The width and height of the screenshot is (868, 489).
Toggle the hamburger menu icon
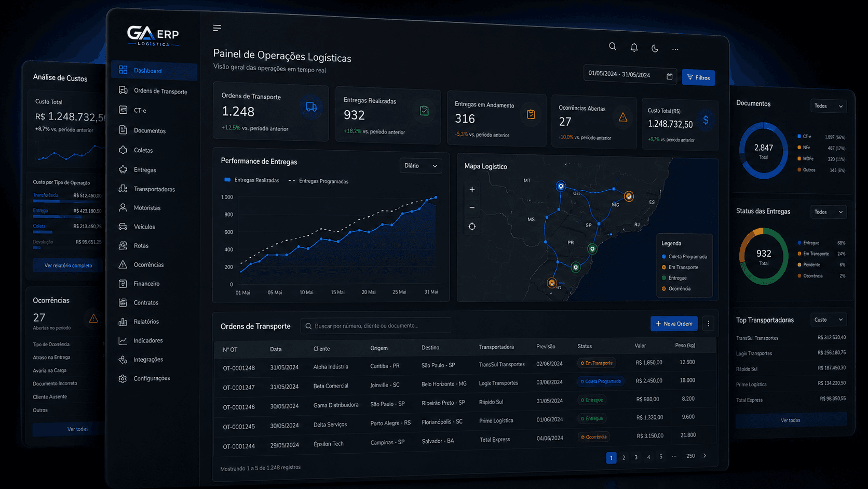pos(217,28)
